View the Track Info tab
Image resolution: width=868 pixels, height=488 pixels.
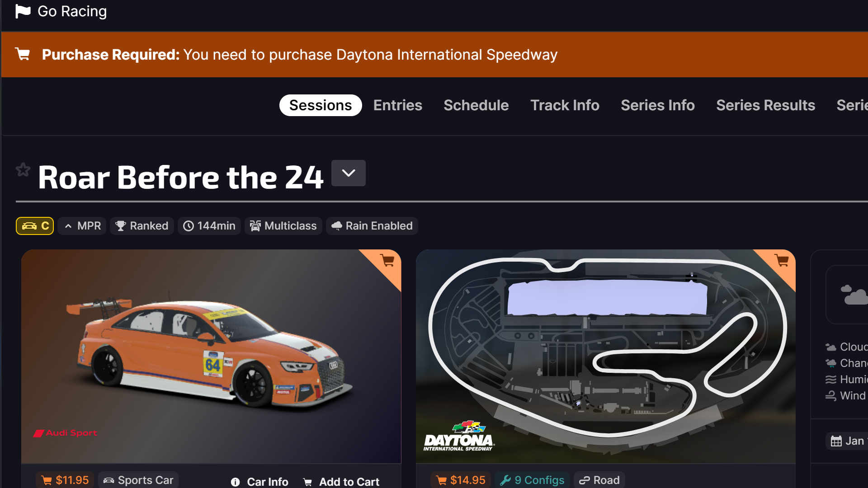565,105
